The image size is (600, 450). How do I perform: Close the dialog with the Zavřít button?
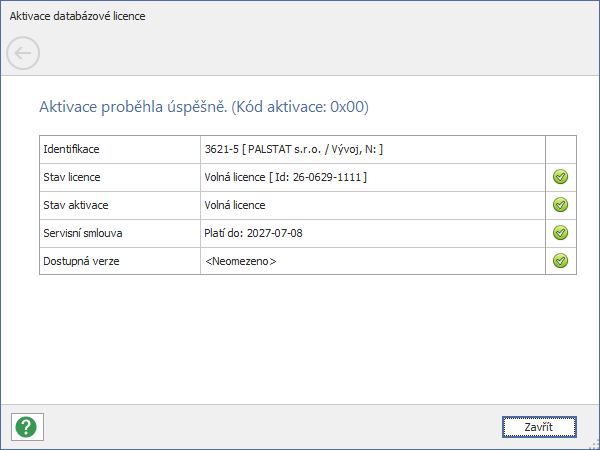pyautogui.click(x=539, y=427)
